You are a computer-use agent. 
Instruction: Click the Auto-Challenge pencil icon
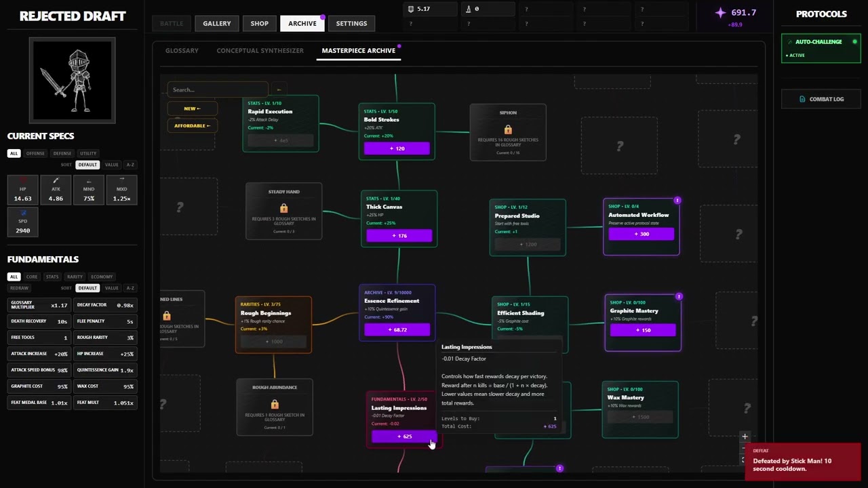(789, 42)
